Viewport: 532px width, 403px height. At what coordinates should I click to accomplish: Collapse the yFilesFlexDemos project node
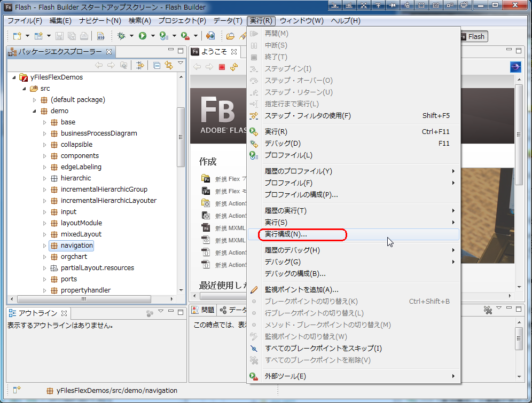click(14, 77)
